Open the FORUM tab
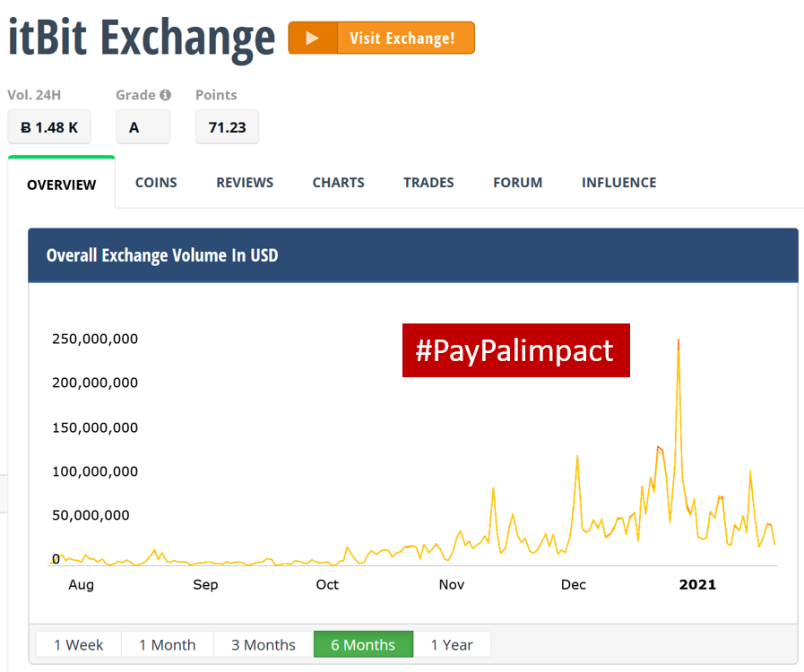Image resolution: width=804 pixels, height=672 pixels. 517,182
